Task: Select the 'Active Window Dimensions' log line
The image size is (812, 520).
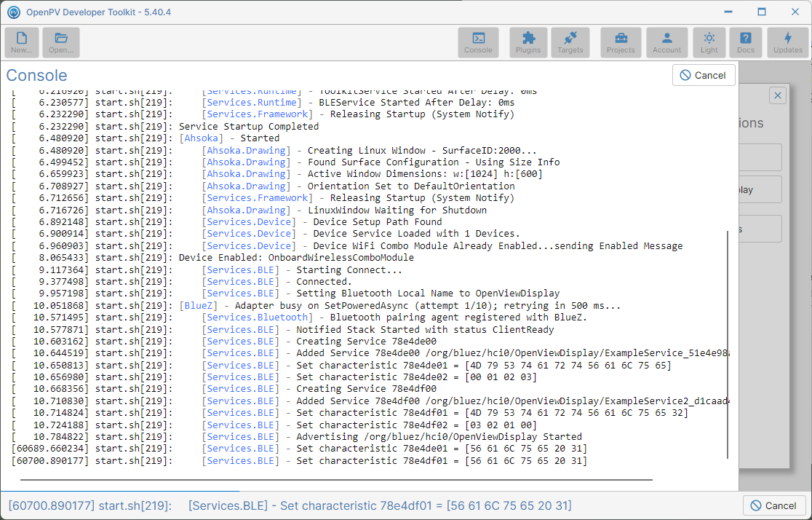Action: 277,174
